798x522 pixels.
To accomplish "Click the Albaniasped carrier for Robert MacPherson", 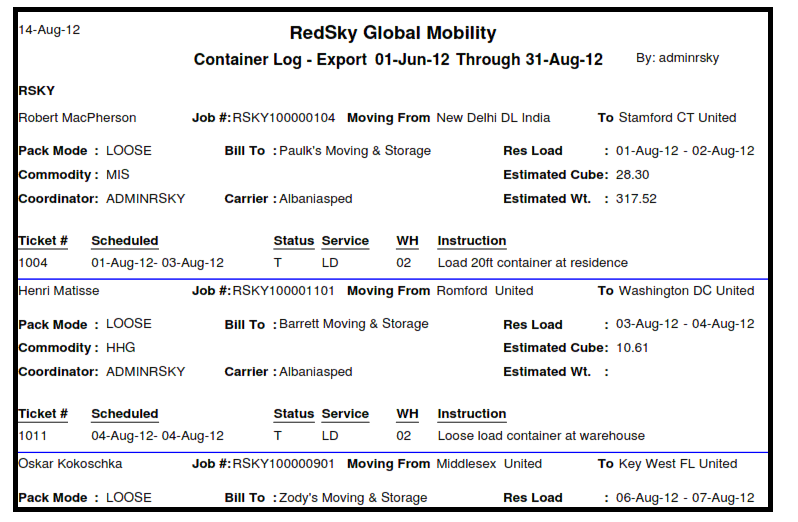I will tap(316, 198).
